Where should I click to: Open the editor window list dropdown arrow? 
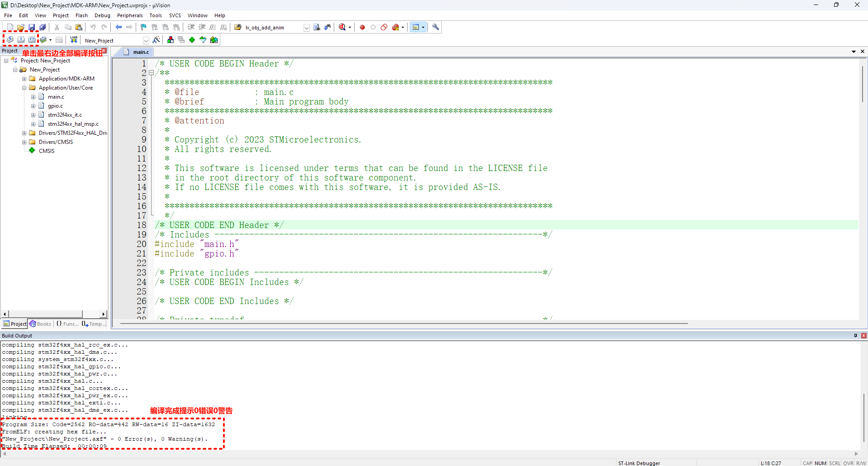pos(854,52)
